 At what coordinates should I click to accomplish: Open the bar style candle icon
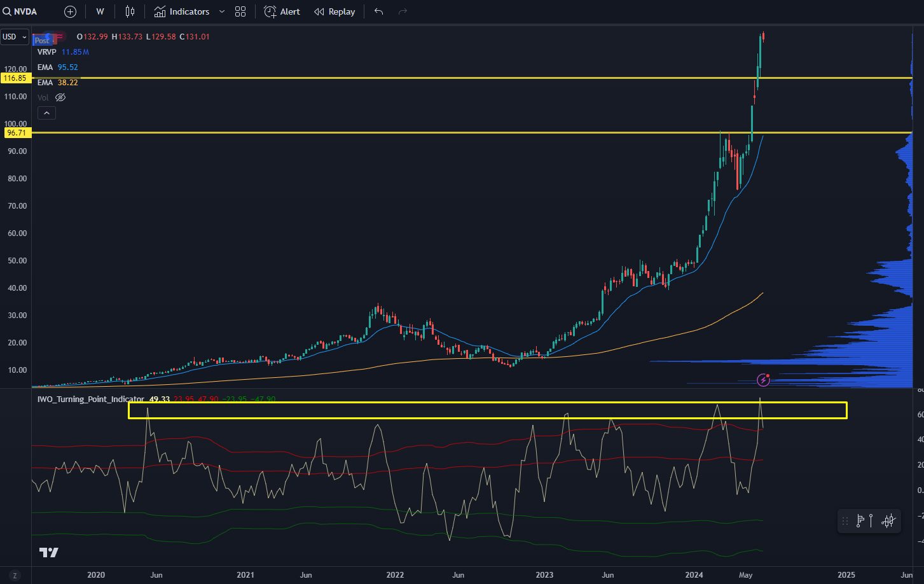click(x=129, y=11)
